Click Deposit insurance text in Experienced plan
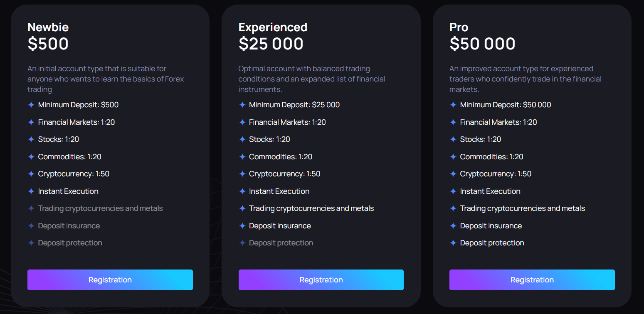 (x=280, y=226)
